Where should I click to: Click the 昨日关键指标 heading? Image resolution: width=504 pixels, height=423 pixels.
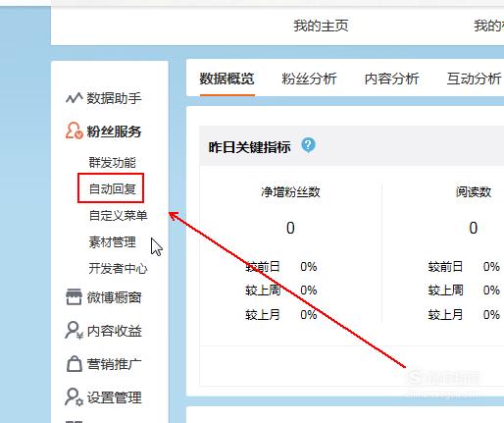click(x=249, y=147)
